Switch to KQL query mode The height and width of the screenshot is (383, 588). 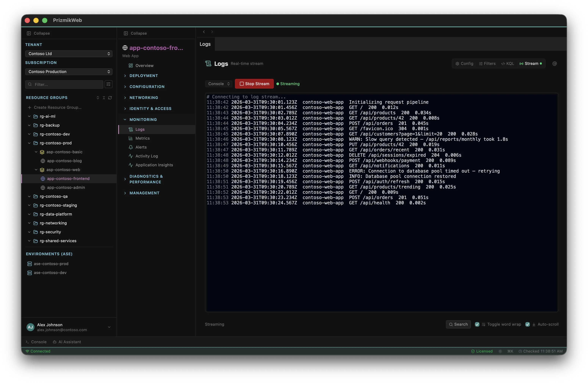pos(507,63)
